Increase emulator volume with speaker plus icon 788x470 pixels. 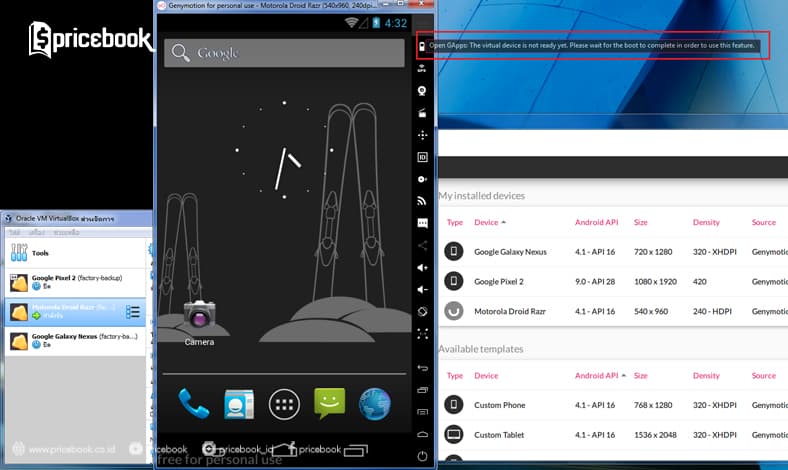point(422,267)
